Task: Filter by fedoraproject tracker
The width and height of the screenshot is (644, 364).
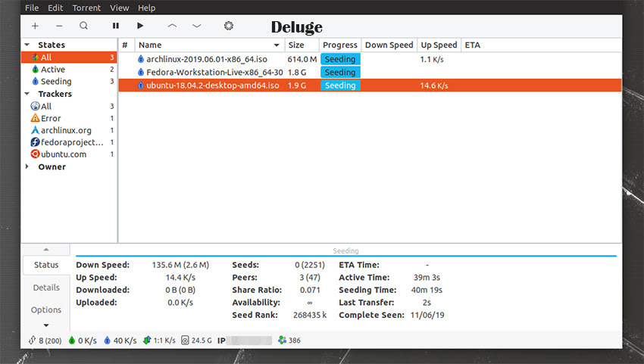Action: tap(69, 142)
